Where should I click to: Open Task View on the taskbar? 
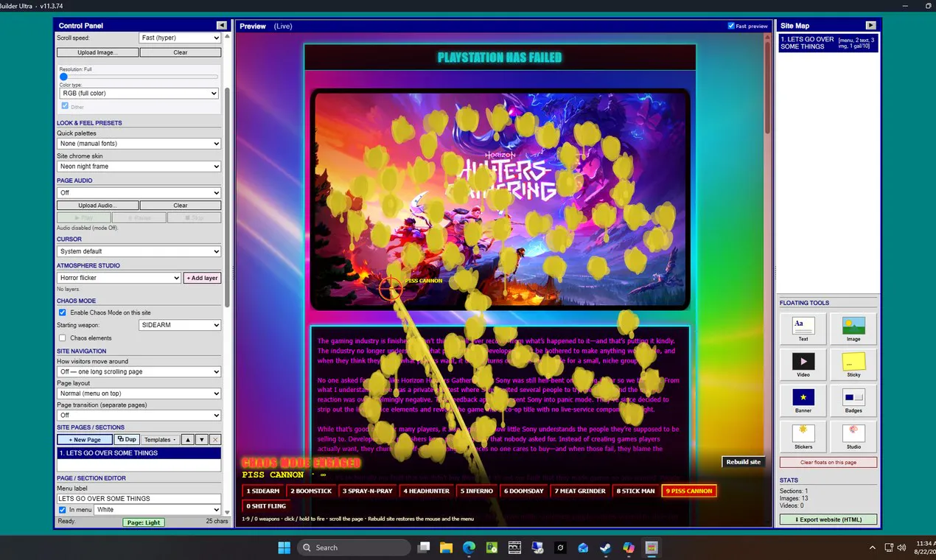(x=423, y=547)
